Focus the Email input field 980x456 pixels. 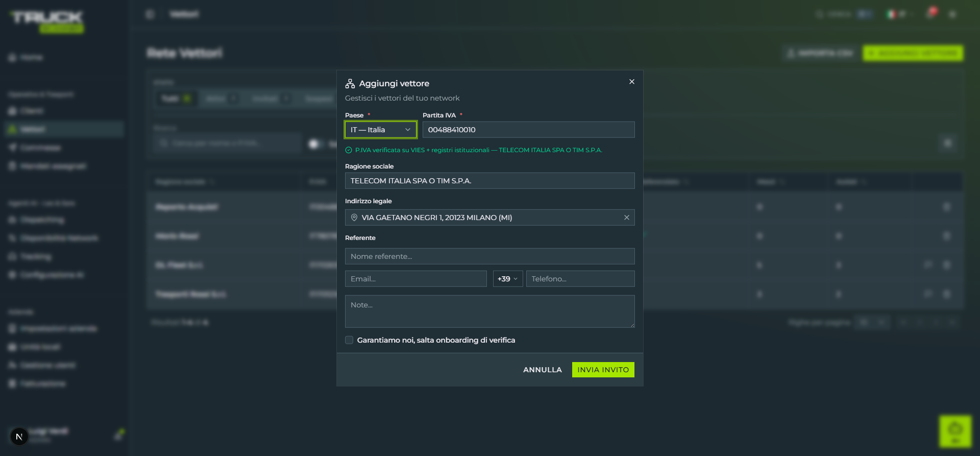pos(415,279)
